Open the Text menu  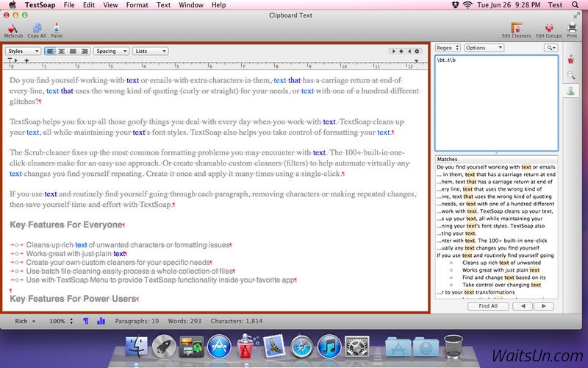(163, 5)
